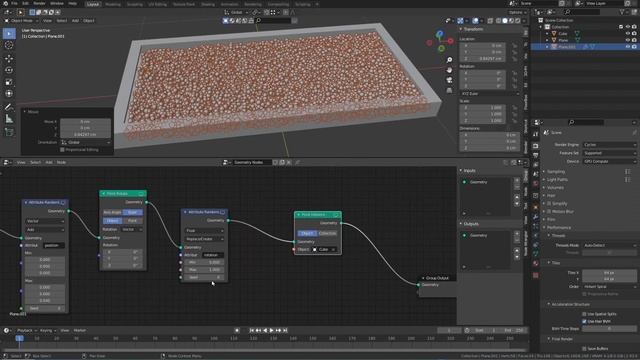
Task: Activate the Select Box tool
Action: click(9, 33)
